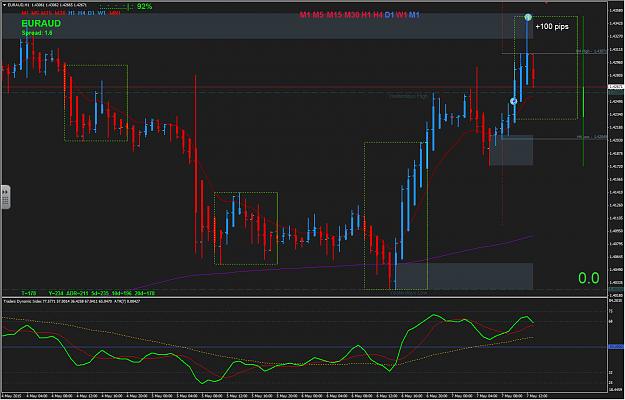Select M30 in the large centered timeframe row
Viewport: 625px width, 400px height.
352,15
